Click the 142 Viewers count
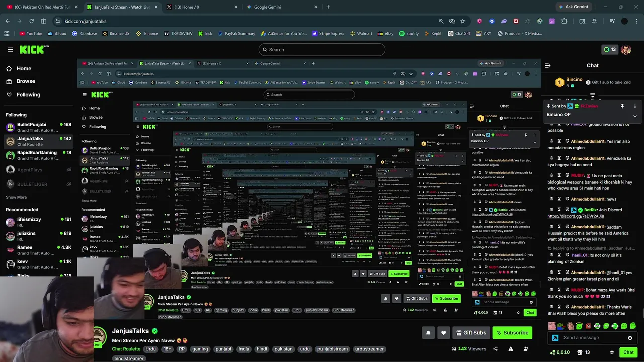The width and height of the screenshot is (644, 362). click(x=469, y=349)
